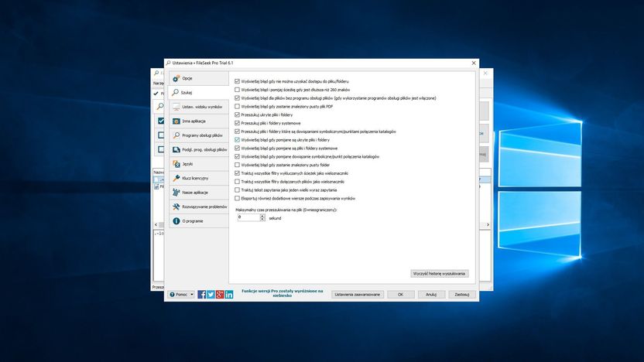Close the Ustawienia settings dialog
644x362 pixels.
(474, 63)
